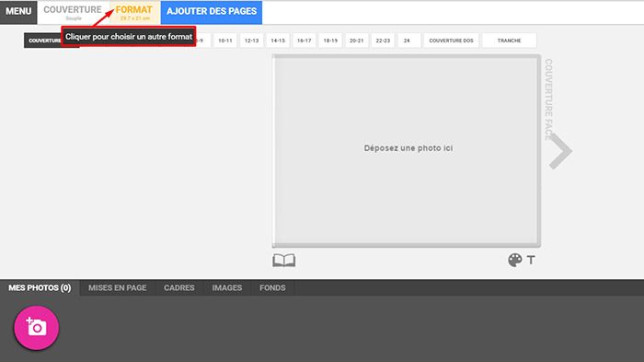Go to pages 10-11

[x=225, y=41]
